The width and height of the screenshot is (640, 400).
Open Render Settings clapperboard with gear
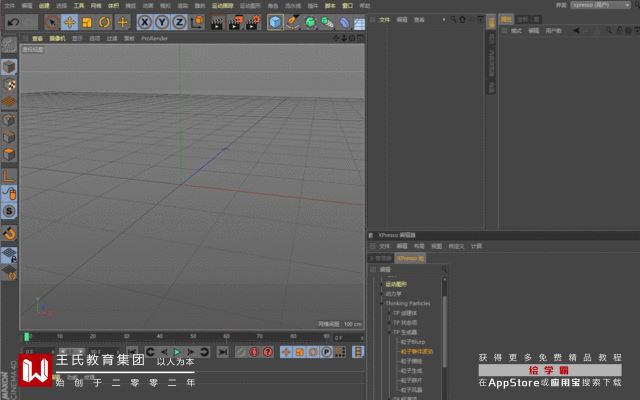pos(253,22)
